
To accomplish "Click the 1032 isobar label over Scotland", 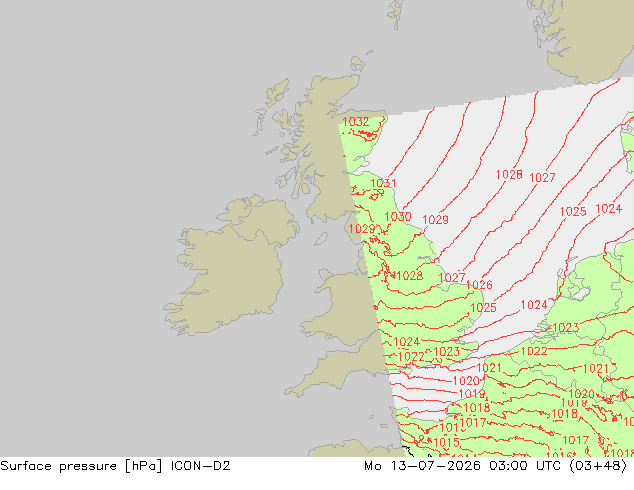I will (355, 122).
